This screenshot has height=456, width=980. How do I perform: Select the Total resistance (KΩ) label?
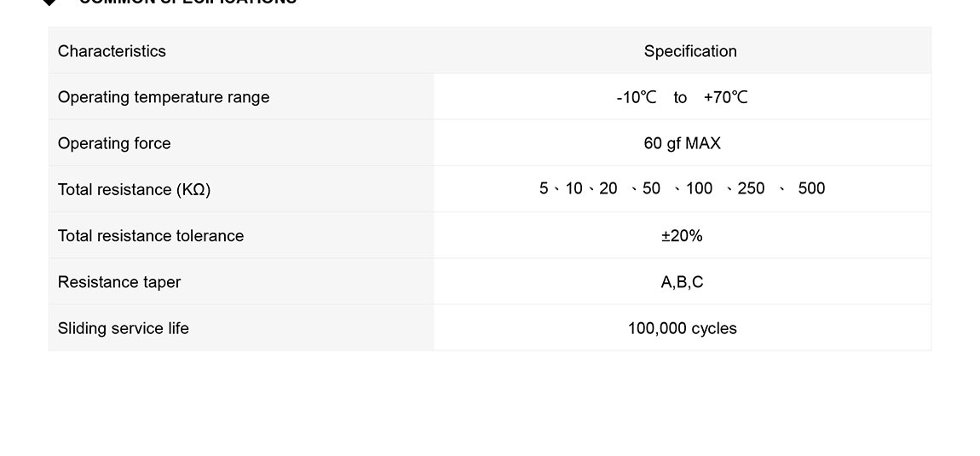(x=134, y=189)
